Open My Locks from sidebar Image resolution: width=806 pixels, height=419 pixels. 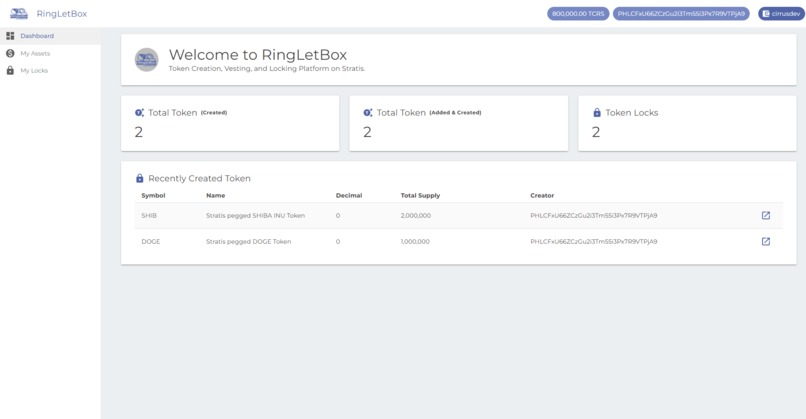[50, 70]
